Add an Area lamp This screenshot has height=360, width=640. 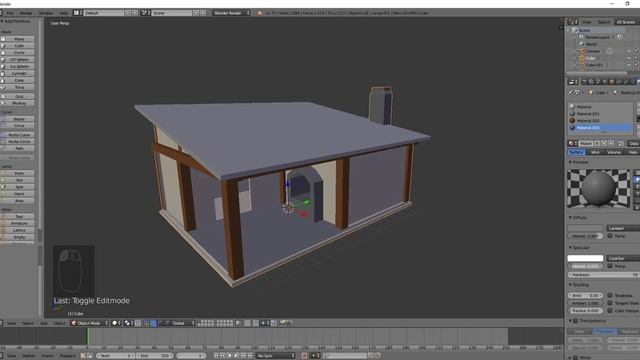(x=18, y=201)
